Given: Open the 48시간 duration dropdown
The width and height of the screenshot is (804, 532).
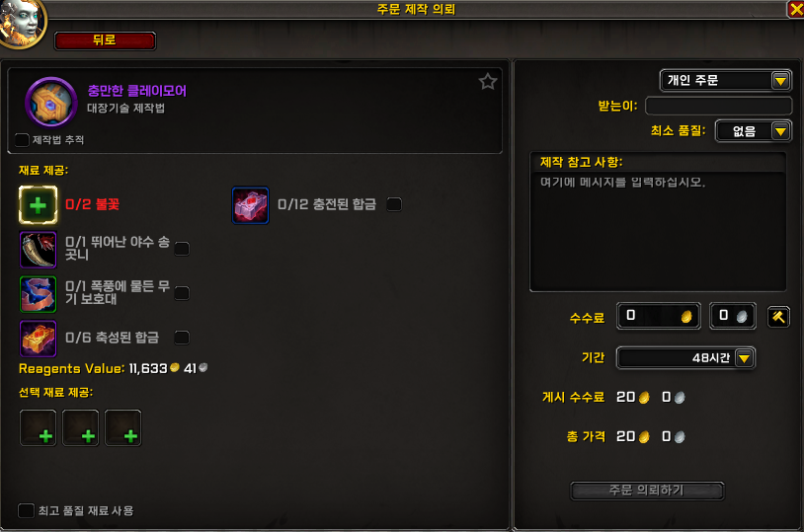Looking at the screenshot, I should pyautogui.click(x=685, y=357).
